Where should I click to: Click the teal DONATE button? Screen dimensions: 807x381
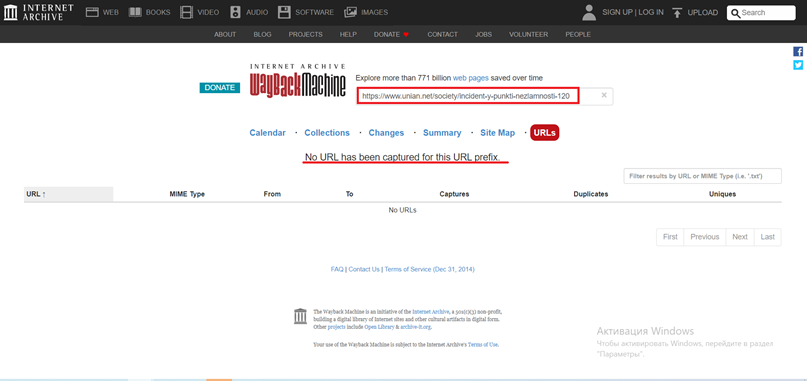[220, 88]
